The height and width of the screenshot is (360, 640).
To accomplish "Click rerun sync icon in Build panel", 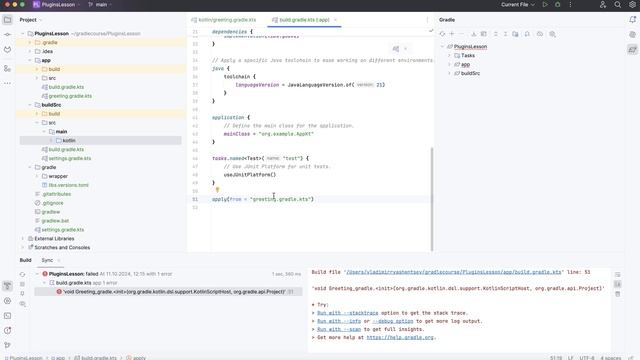I will point(22,274).
